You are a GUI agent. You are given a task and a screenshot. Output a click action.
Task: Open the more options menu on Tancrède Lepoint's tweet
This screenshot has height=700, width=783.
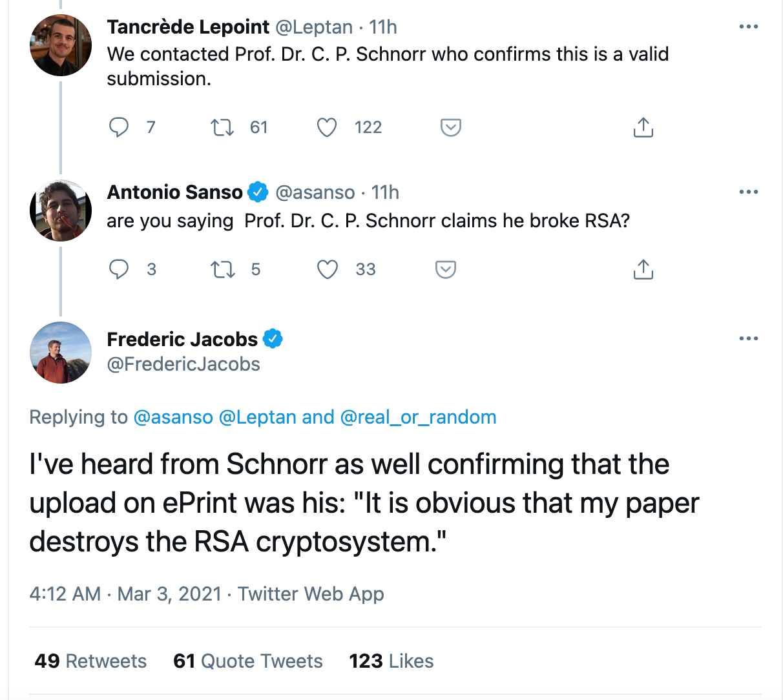[x=748, y=26]
